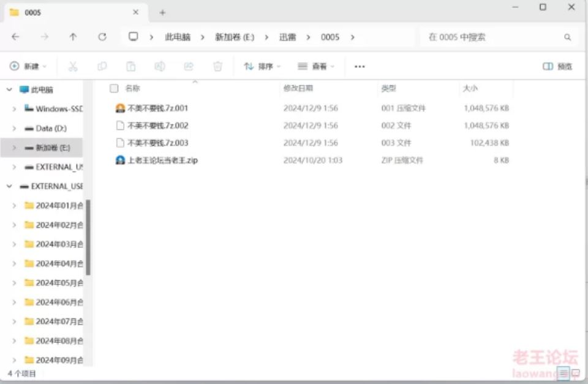
Task: Click 迅雷 in the address breadcrumb
Action: [288, 37]
